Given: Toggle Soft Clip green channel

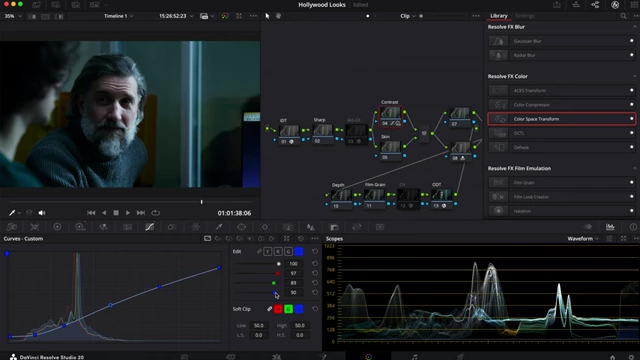Looking at the screenshot, I should pyautogui.click(x=288, y=309).
